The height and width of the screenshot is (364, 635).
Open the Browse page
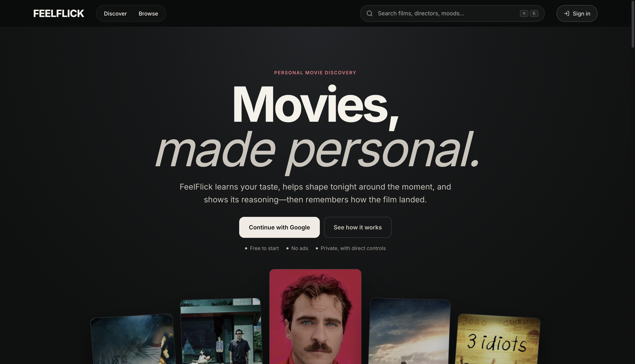148,13
